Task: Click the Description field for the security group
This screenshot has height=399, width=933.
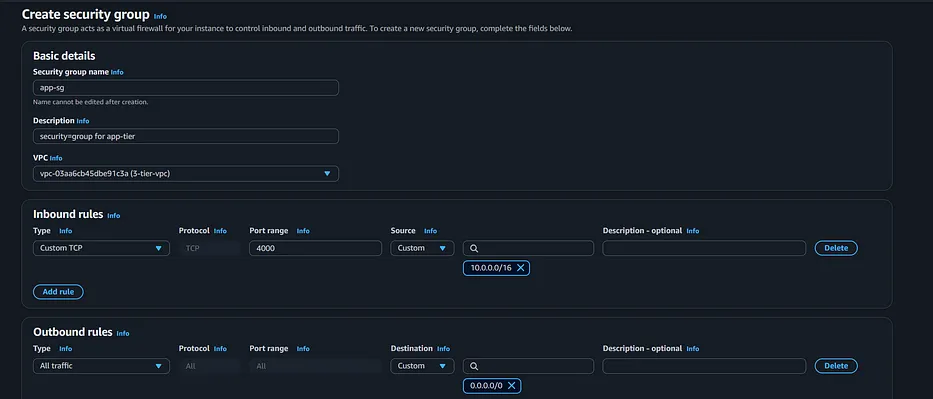Action: [186, 136]
